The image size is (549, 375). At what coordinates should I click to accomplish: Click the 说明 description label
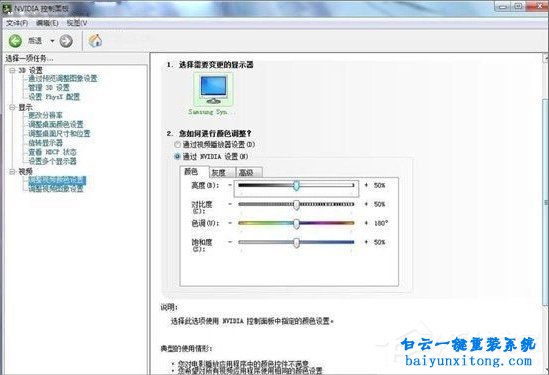tap(169, 307)
